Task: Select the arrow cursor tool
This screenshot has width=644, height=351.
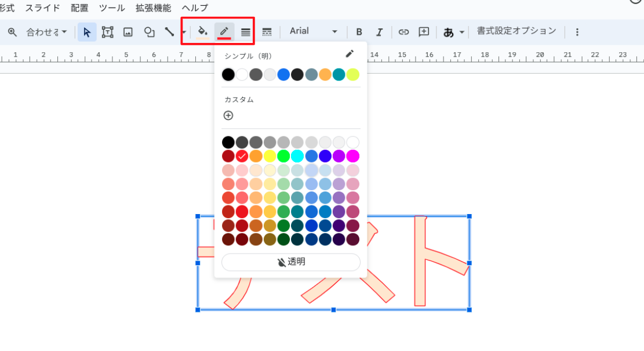Action: click(87, 32)
